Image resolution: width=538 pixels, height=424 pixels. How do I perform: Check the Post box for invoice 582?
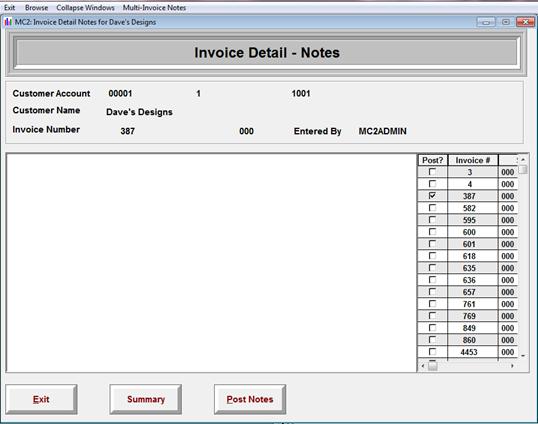(432, 208)
